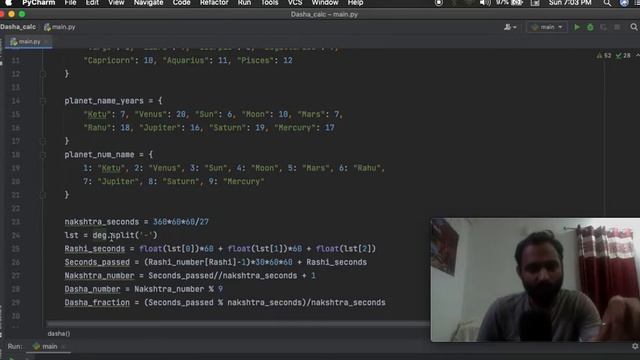Open the Navigate menu
Viewport: 640px width, 360px height.
click(x=149, y=3)
